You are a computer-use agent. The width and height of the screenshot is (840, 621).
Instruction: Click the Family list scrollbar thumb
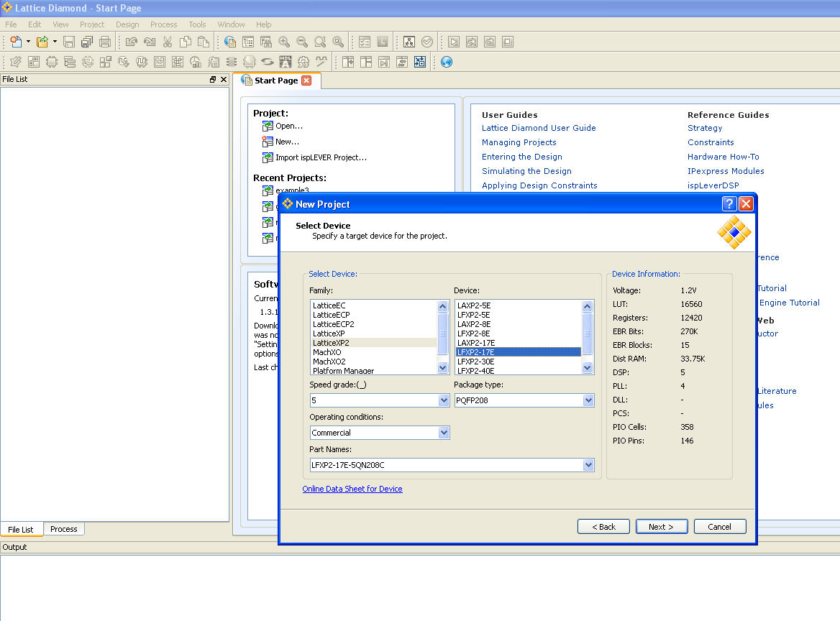pos(442,333)
